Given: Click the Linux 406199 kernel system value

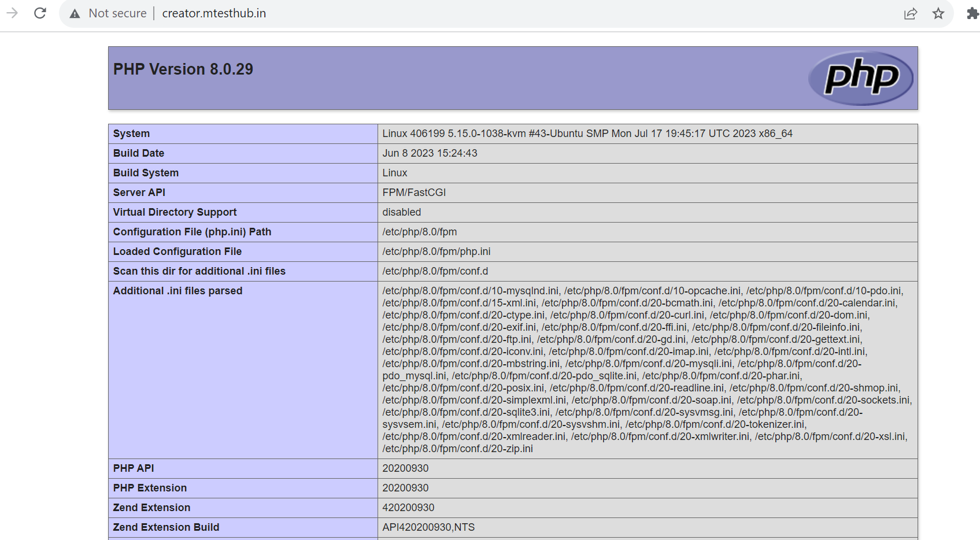Looking at the screenshot, I should pos(587,134).
